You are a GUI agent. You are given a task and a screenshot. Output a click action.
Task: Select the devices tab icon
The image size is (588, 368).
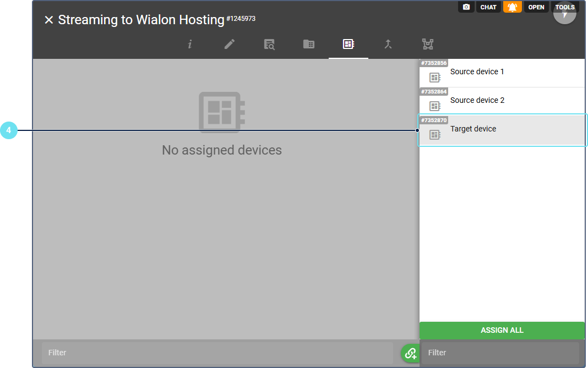point(348,45)
